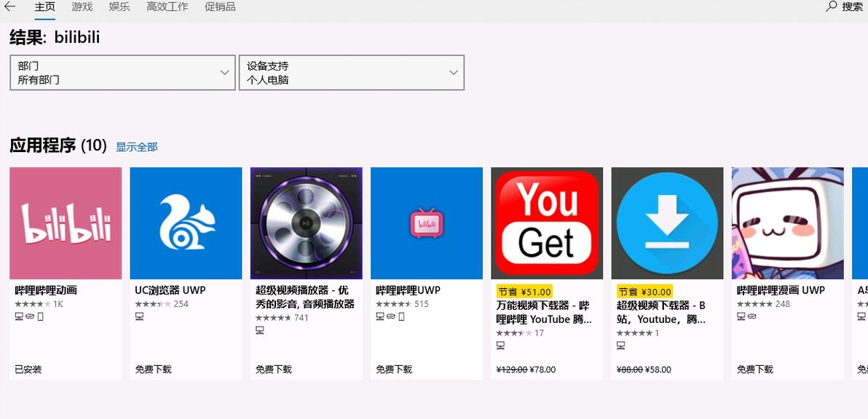Switch to the 娱乐 tab

[119, 7]
